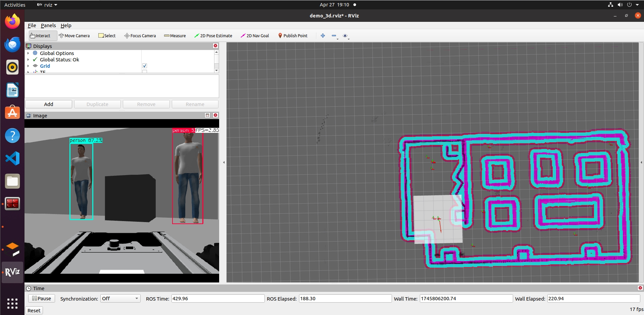
Task: Expand the Grid display entry
Action: [x=28, y=66]
